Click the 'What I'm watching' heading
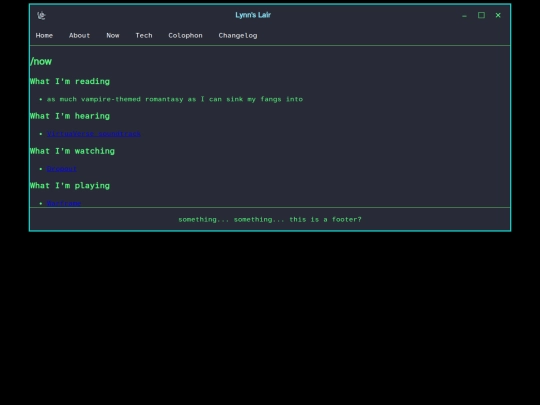Screen dimensions: 540x405 72,151
